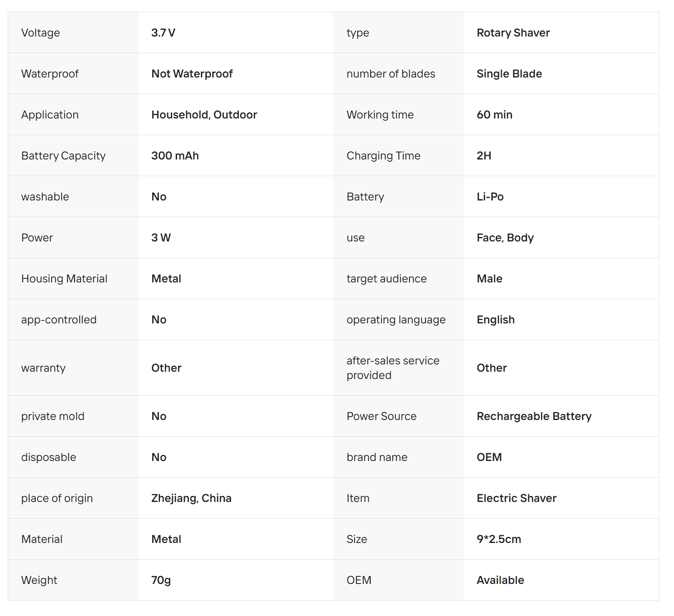674x616 pixels.
Task: Click the OEM brand name value
Action: coord(489,457)
